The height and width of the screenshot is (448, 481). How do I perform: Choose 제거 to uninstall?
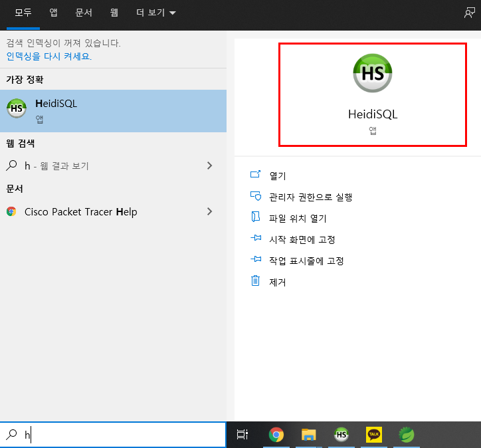pos(277,282)
